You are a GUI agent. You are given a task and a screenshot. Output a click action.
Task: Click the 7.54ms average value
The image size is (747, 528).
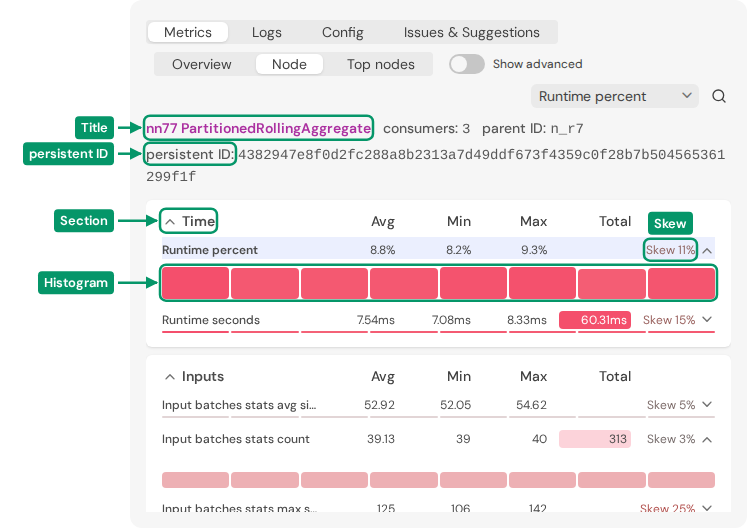pyautogui.click(x=375, y=320)
